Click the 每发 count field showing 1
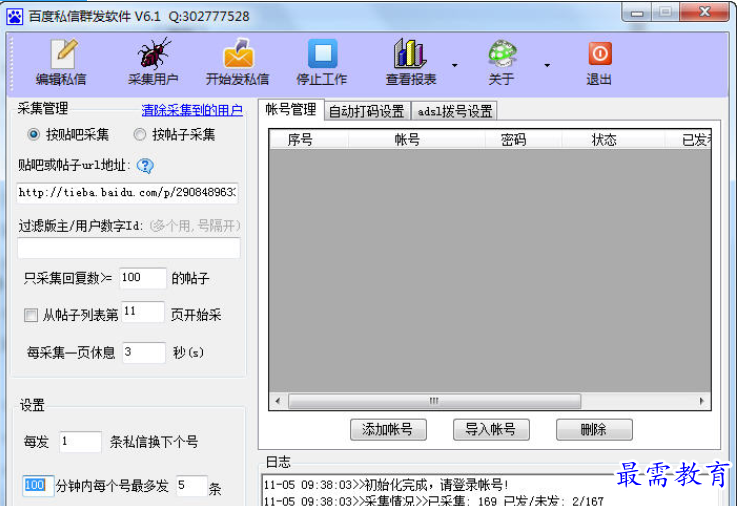 80,442
